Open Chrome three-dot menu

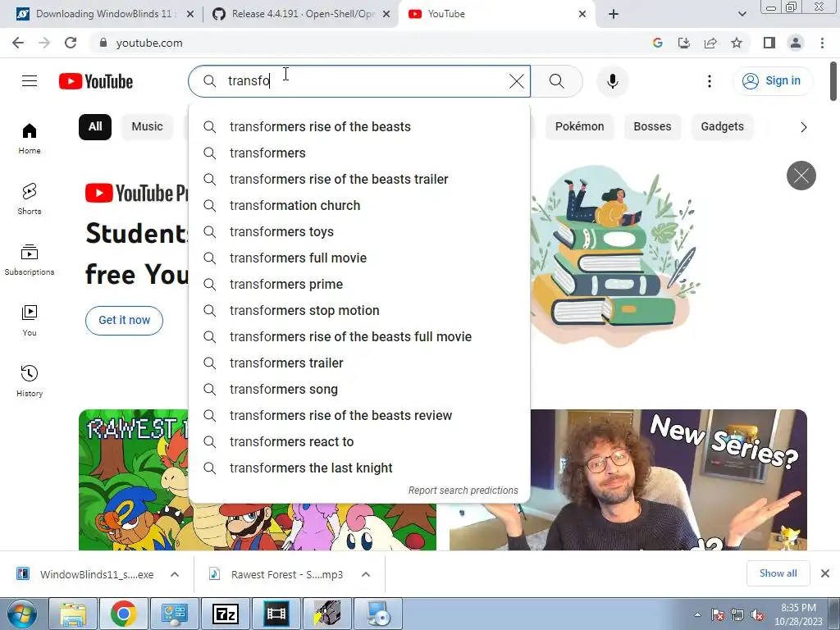click(822, 43)
